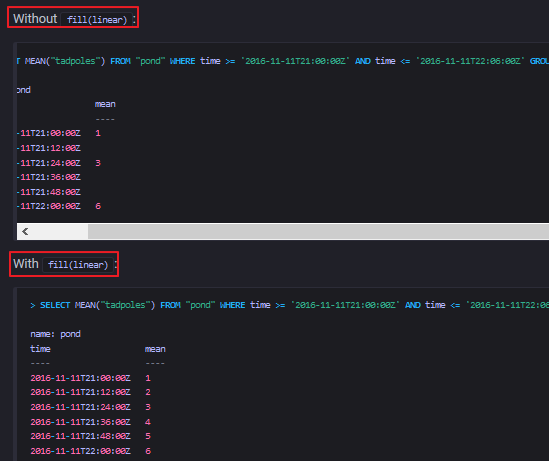Screen dimensions: 549x461
Task: Click 'name: pond' line in second block
Action: pyautogui.click(x=55, y=334)
